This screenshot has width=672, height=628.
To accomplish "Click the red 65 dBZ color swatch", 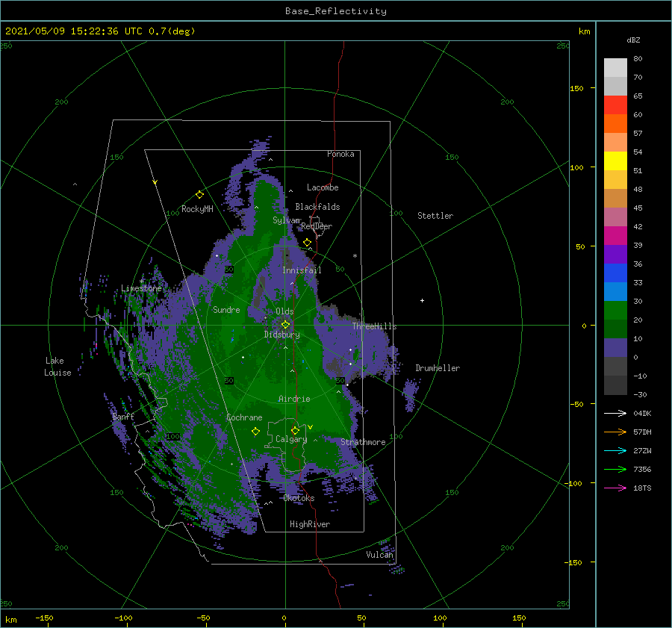I will 615,105.
